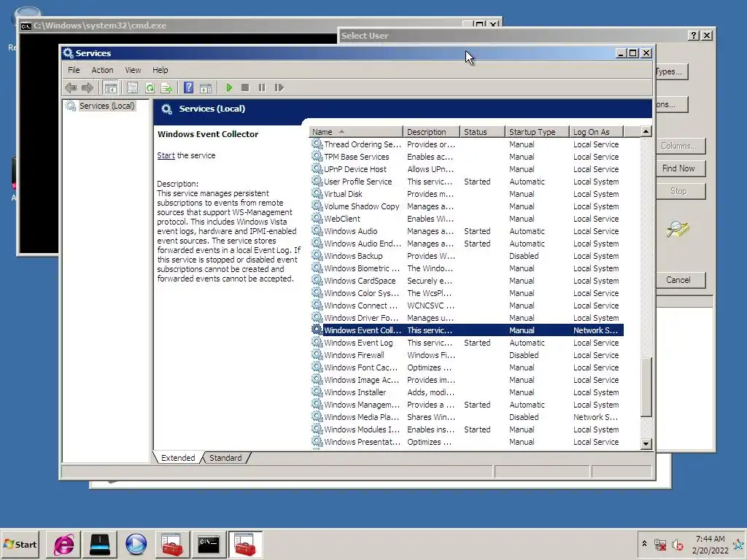Click Cancel in the Select User dialog
The image size is (747, 560).
tap(678, 279)
